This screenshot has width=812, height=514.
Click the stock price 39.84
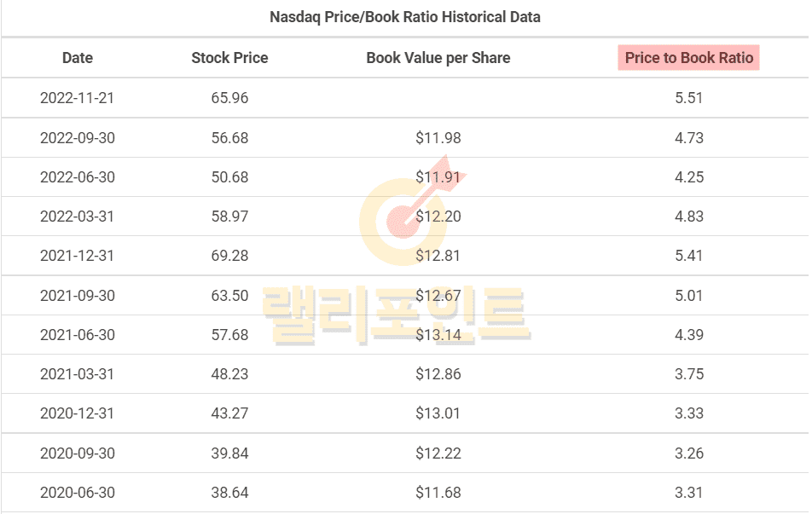229,453
